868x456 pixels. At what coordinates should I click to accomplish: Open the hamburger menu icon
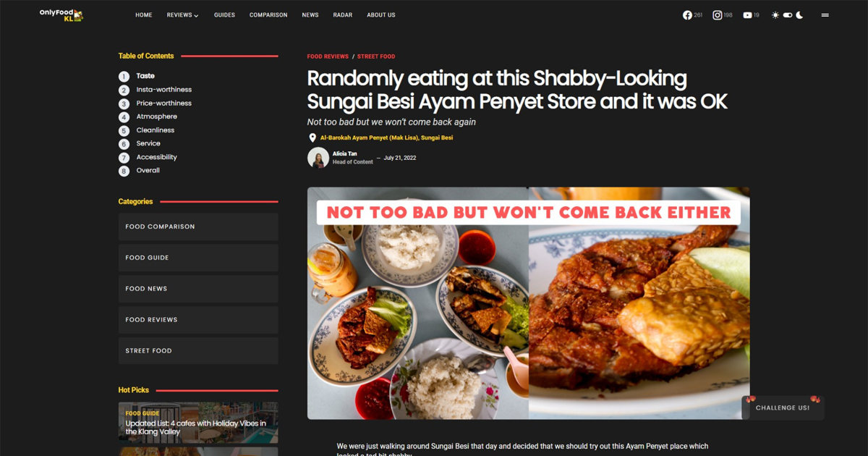click(x=825, y=15)
